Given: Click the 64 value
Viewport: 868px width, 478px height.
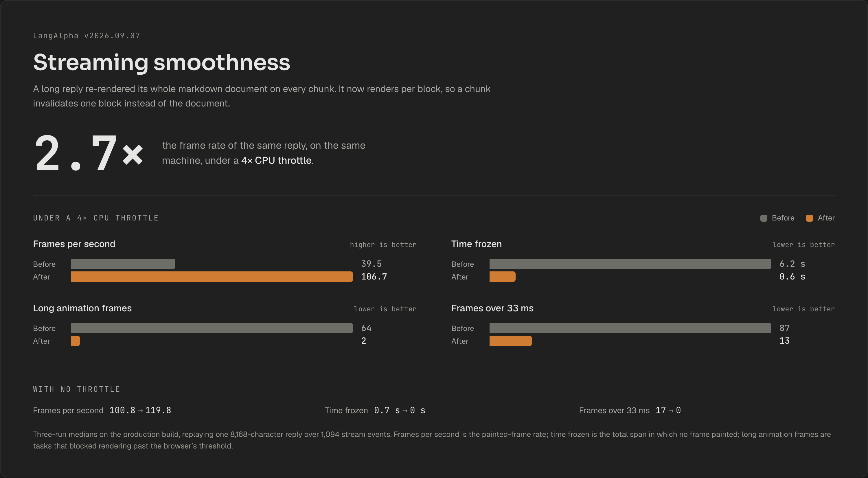Looking at the screenshot, I should (366, 328).
